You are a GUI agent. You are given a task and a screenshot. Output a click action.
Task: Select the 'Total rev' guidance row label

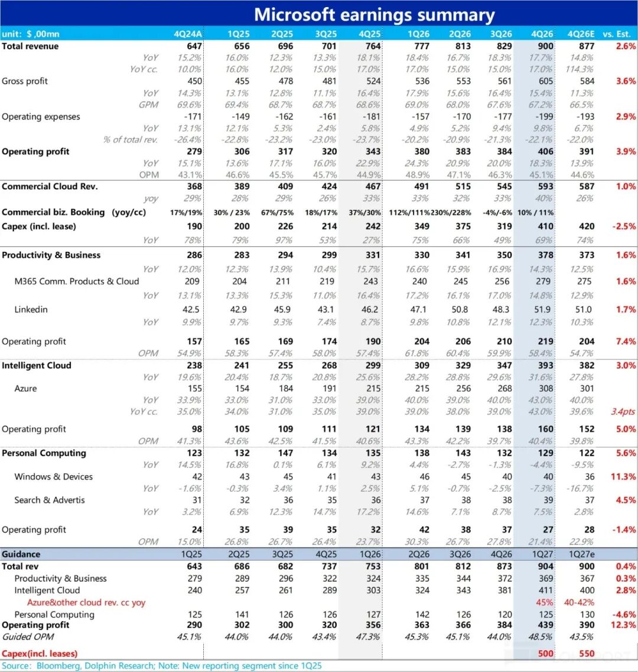click(19, 567)
